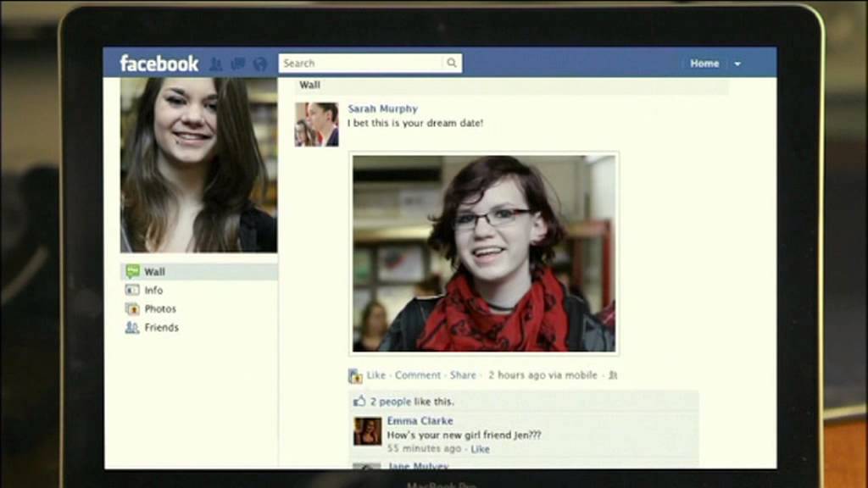
Task: Click the Wall speech bubble icon
Action: (x=132, y=271)
